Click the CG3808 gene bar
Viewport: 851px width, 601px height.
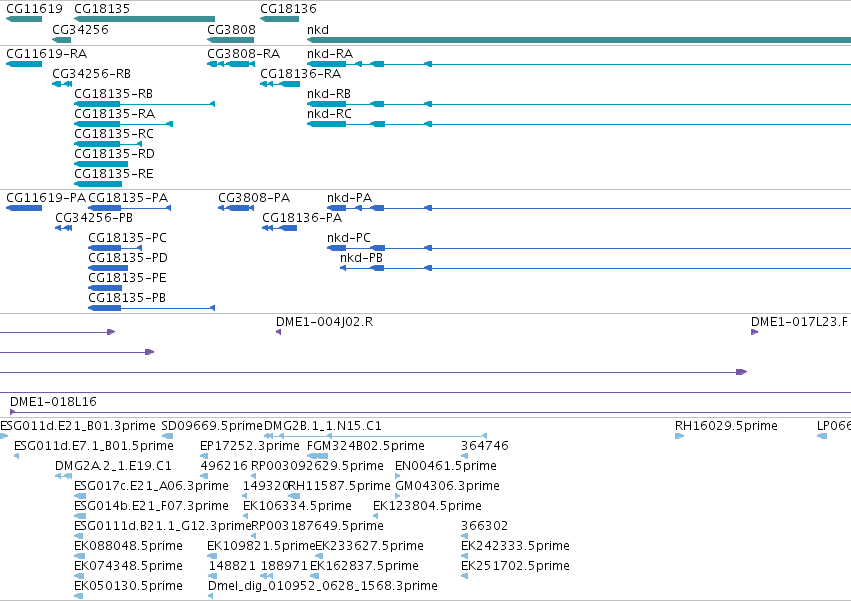point(231,40)
